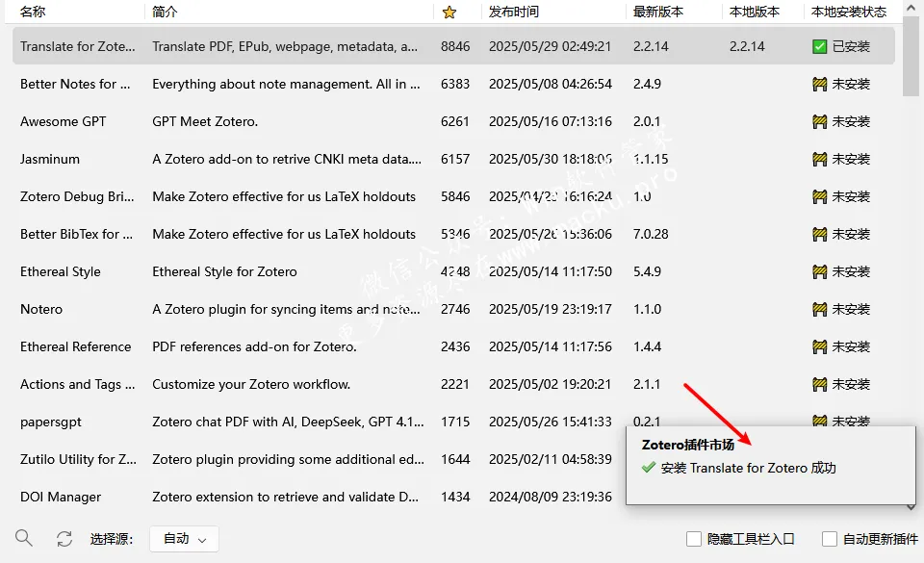
Task: Sort by the 本地版本 column header
Action: point(755,12)
